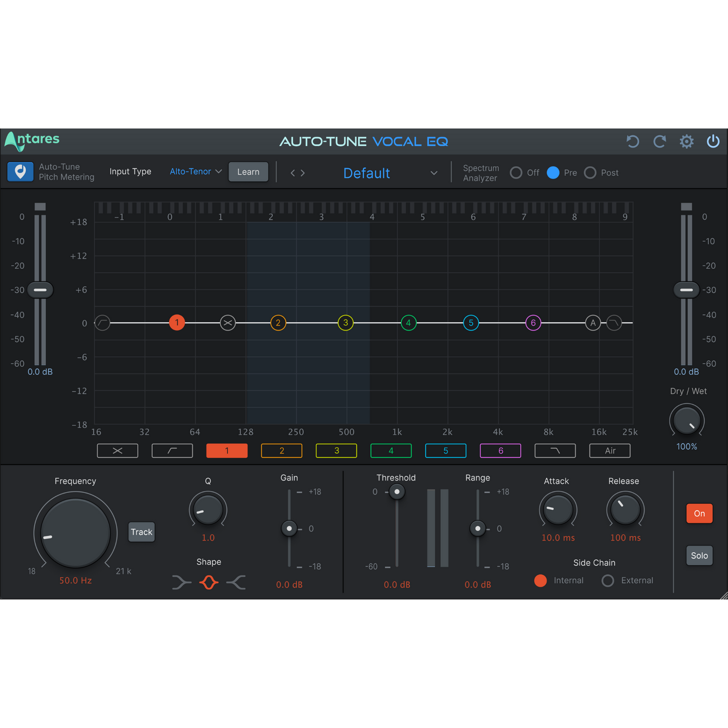Open settings with the gear icon

pyautogui.click(x=686, y=142)
